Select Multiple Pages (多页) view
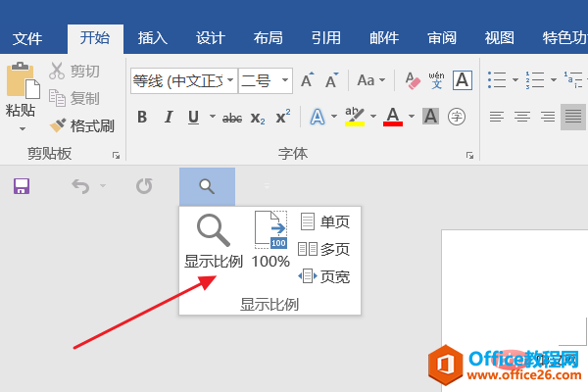The height and width of the screenshot is (392, 588). (324, 249)
